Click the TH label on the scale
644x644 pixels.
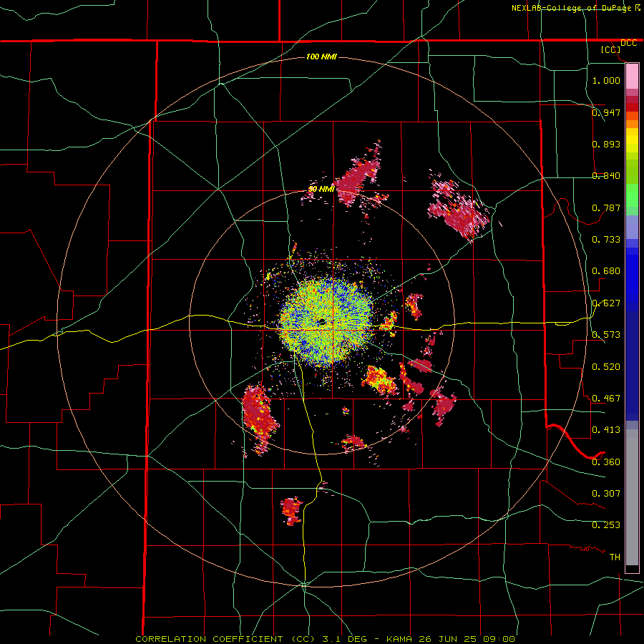(x=615, y=557)
